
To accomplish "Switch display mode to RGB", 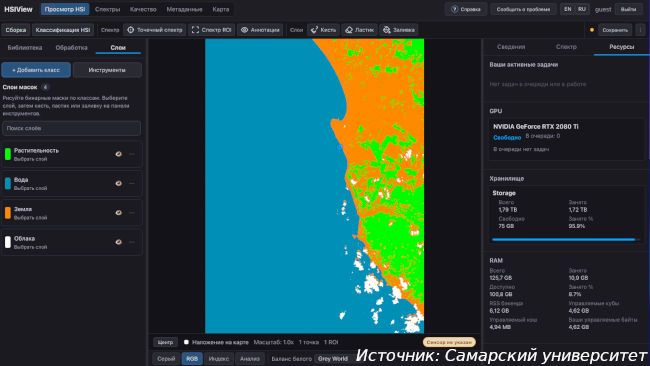I will point(192,359).
